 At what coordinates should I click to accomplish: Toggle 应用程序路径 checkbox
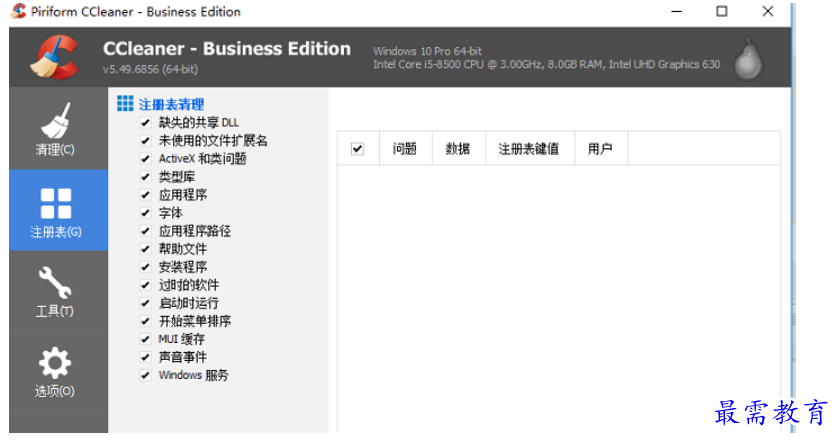point(145,231)
